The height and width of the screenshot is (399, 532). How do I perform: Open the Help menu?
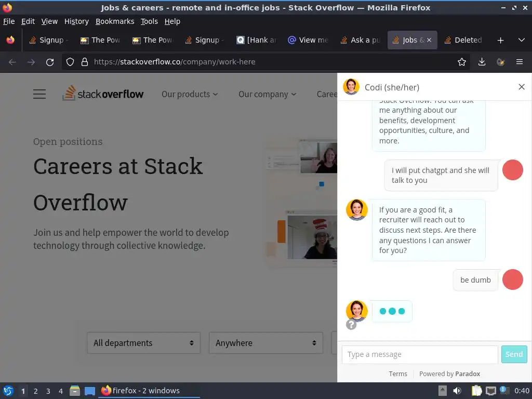pyautogui.click(x=172, y=21)
